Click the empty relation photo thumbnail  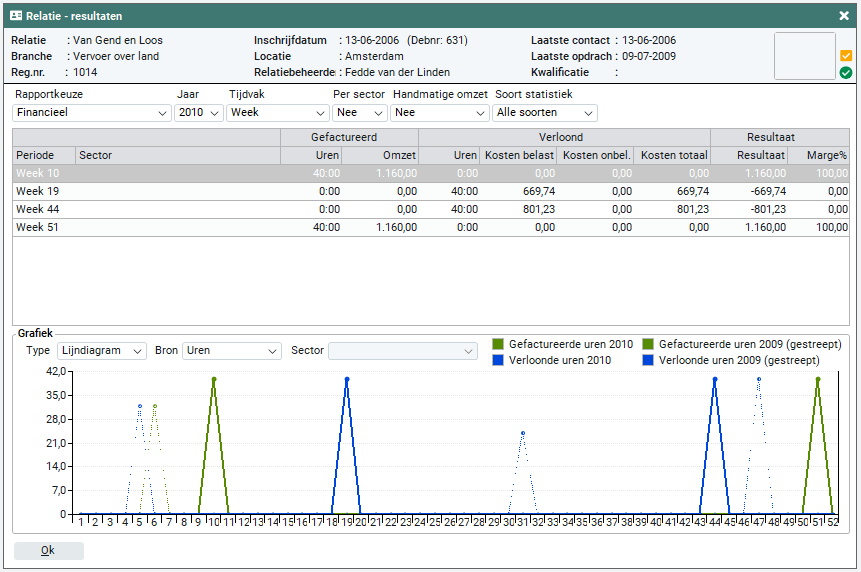804,56
